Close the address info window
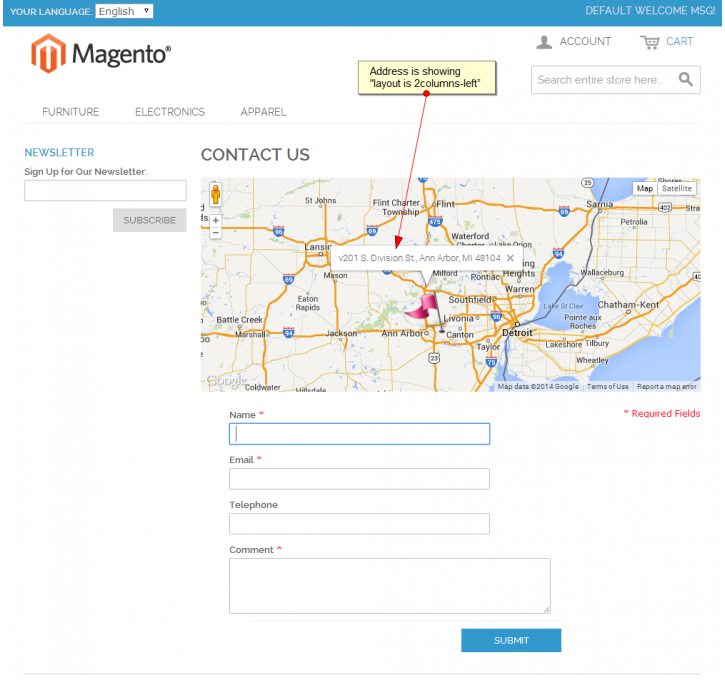The width and height of the screenshot is (725, 680). click(x=510, y=258)
